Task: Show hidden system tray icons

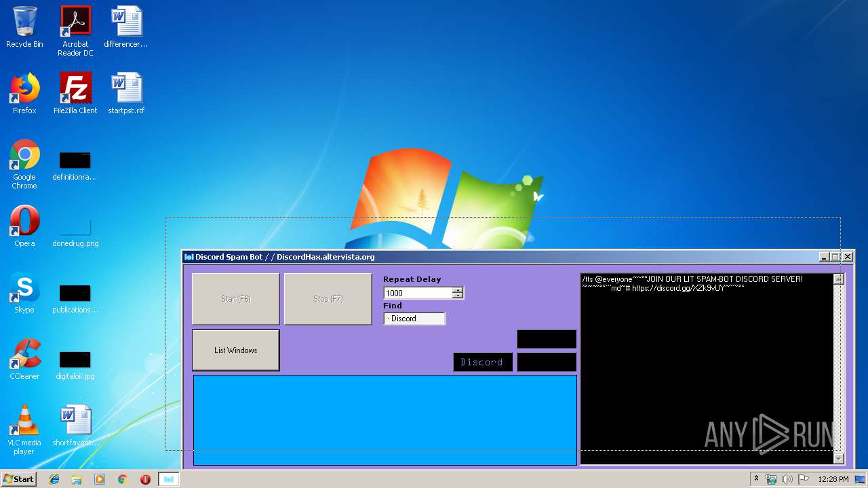Action: (757, 479)
